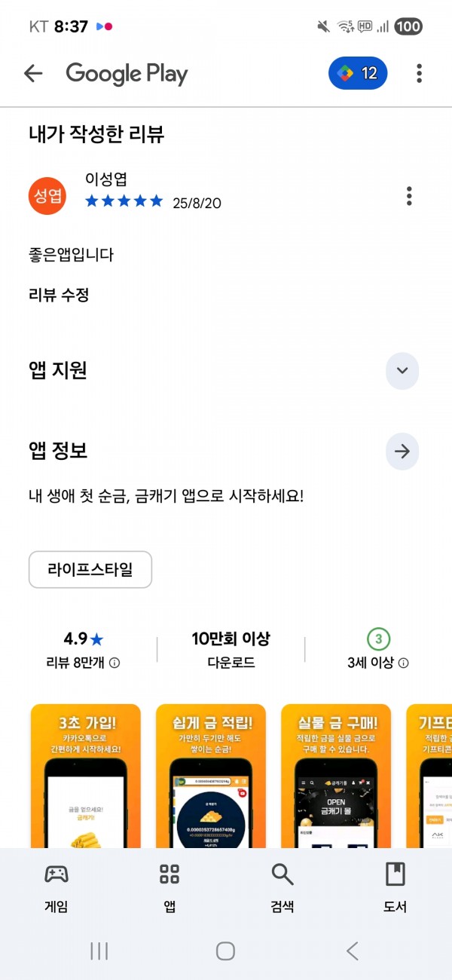This screenshot has width=452, height=980.
Task: Expand the 앱 지원 section chevron
Action: (x=402, y=371)
